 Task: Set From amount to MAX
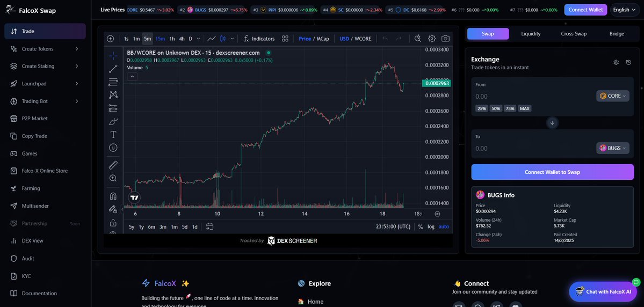coord(524,109)
